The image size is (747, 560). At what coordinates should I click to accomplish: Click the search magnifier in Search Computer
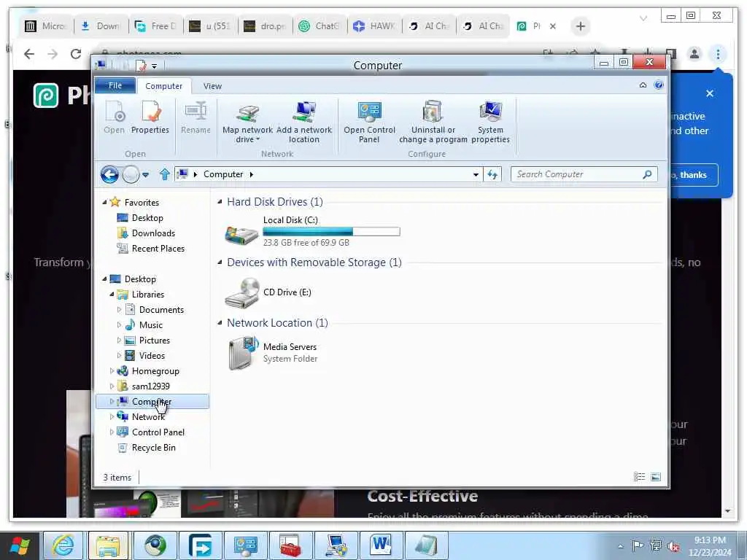click(x=647, y=174)
